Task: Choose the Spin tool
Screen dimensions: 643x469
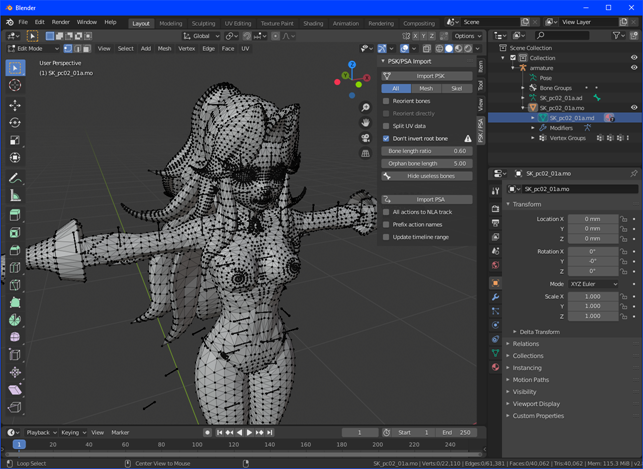Action: point(15,320)
